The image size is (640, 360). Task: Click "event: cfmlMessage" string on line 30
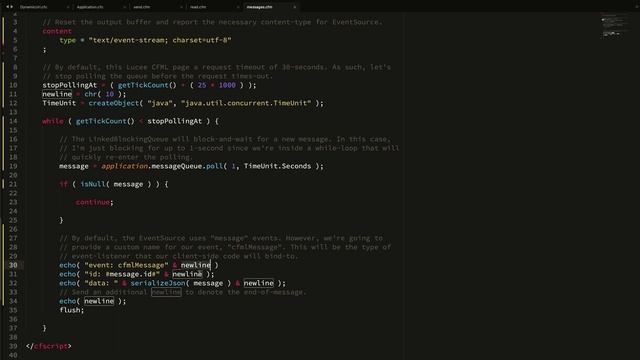(126, 265)
